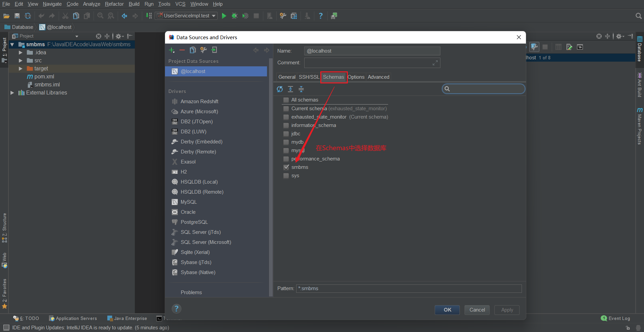Refresh the schemas list icon
This screenshot has height=332, width=644.
coord(280,89)
